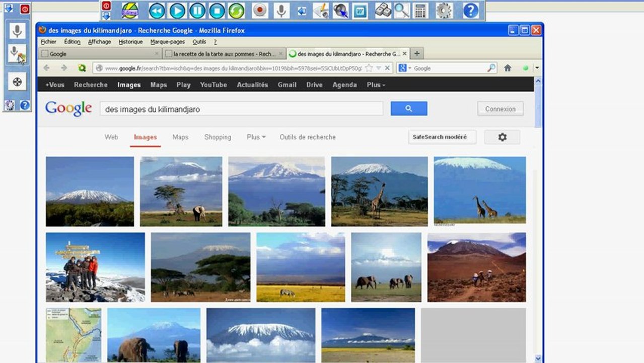Screen dimensions: 644x363
Task: Click the pencil highlighter icon in top toolbar
Action: pyautogui.click(x=321, y=10)
